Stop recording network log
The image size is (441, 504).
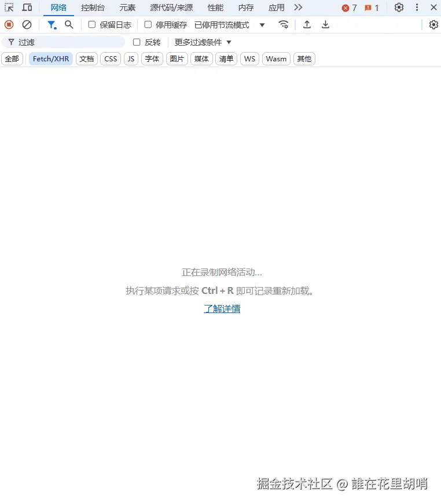pyautogui.click(x=9, y=24)
